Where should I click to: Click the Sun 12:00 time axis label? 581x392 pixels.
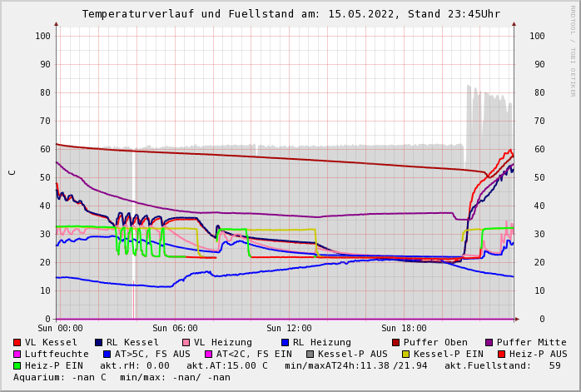(x=289, y=329)
